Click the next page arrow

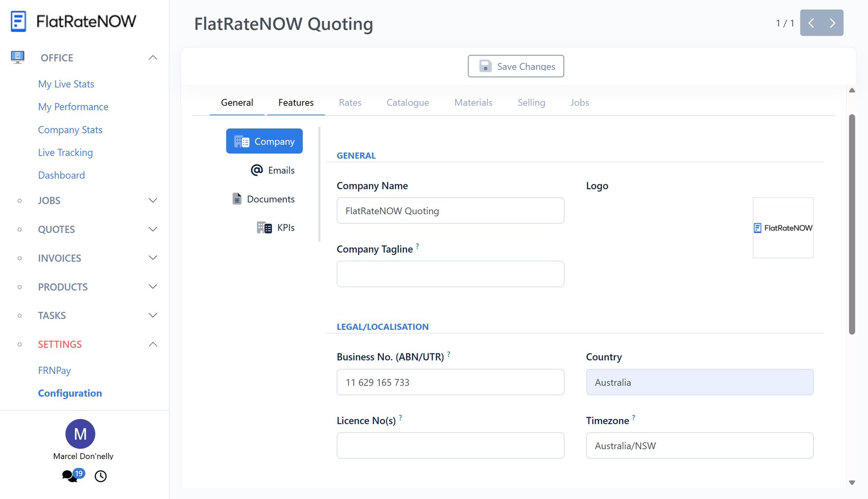point(832,23)
